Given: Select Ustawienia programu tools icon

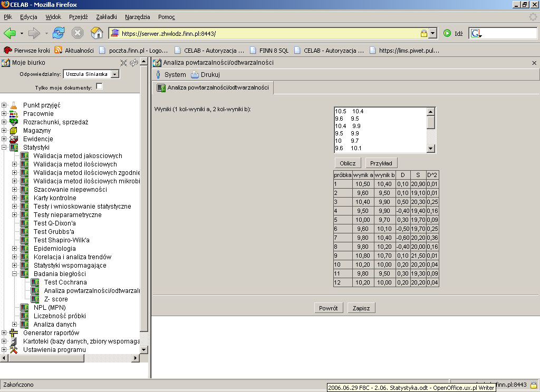Looking at the screenshot, I should 13,350.
